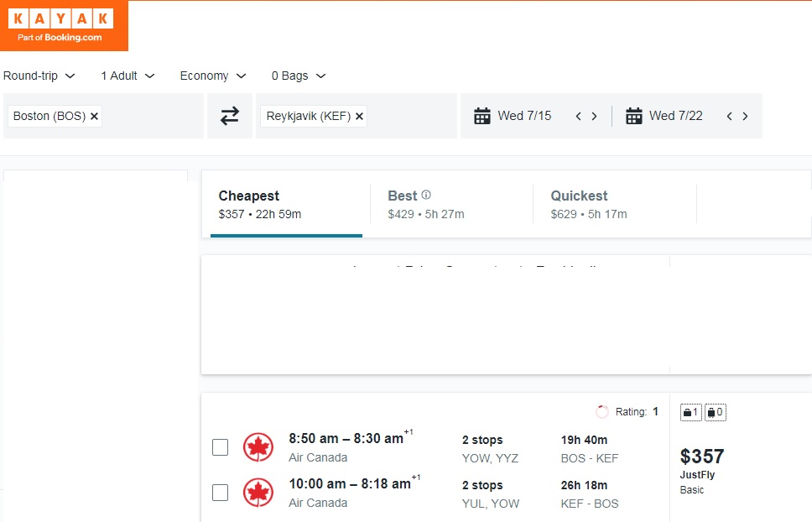Select the Best sort tab
The image size is (812, 522).
[451, 204]
